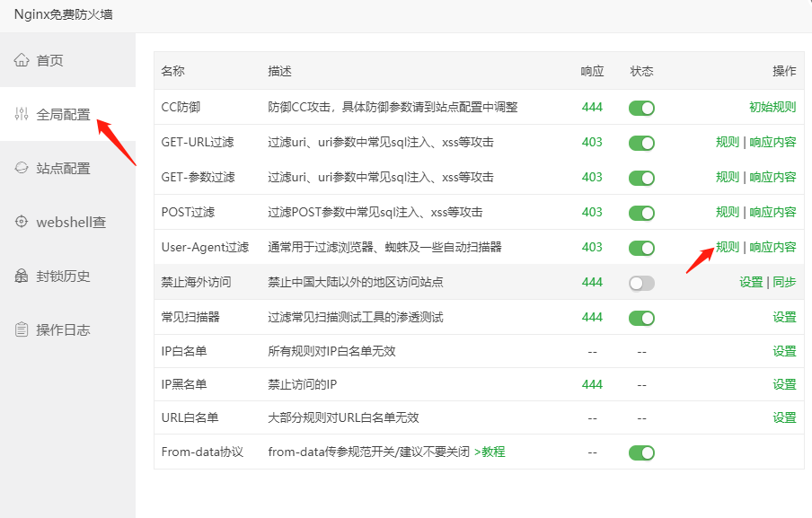Switch to 站点配置 section
Viewport: 812px width, 518px height.
(61, 168)
